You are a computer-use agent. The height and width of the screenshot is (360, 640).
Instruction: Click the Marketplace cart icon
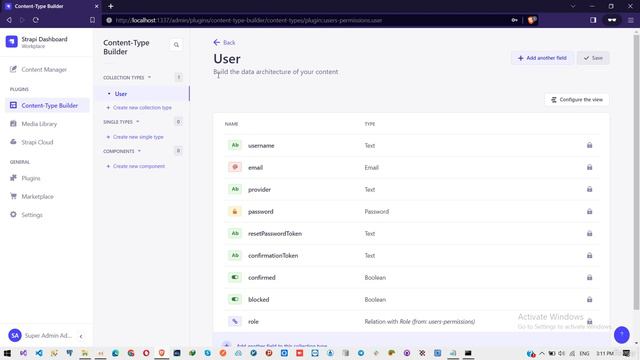pyautogui.click(x=13, y=196)
